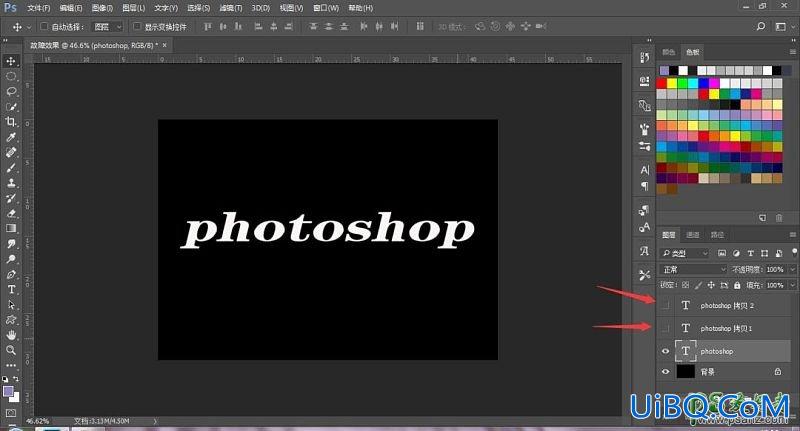800x431 pixels.
Task: Select the Quick Selection tool
Action: pos(11,107)
